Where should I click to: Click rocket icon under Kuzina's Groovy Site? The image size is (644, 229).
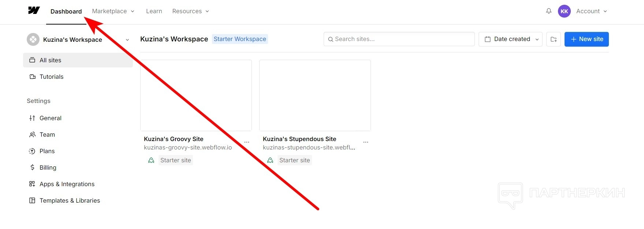click(151, 160)
